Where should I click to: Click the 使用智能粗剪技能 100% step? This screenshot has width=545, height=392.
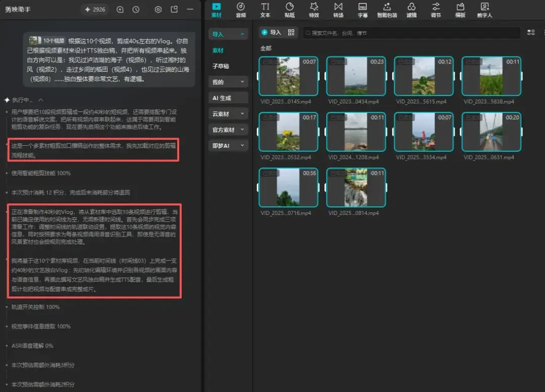pyautogui.click(x=41, y=173)
